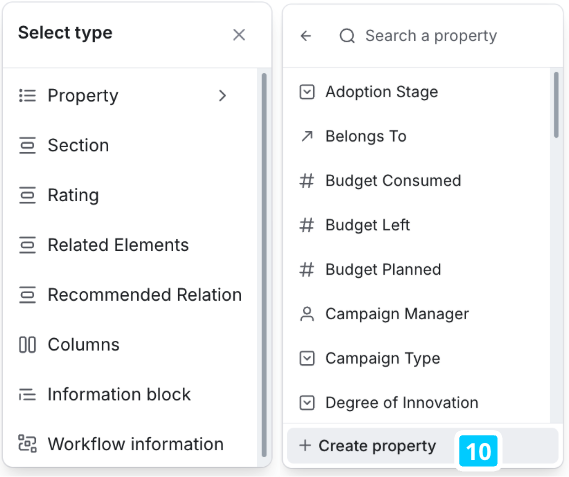The height and width of the screenshot is (477, 569).
Task: Click the Belongs To arrow icon
Action: pos(307,136)
